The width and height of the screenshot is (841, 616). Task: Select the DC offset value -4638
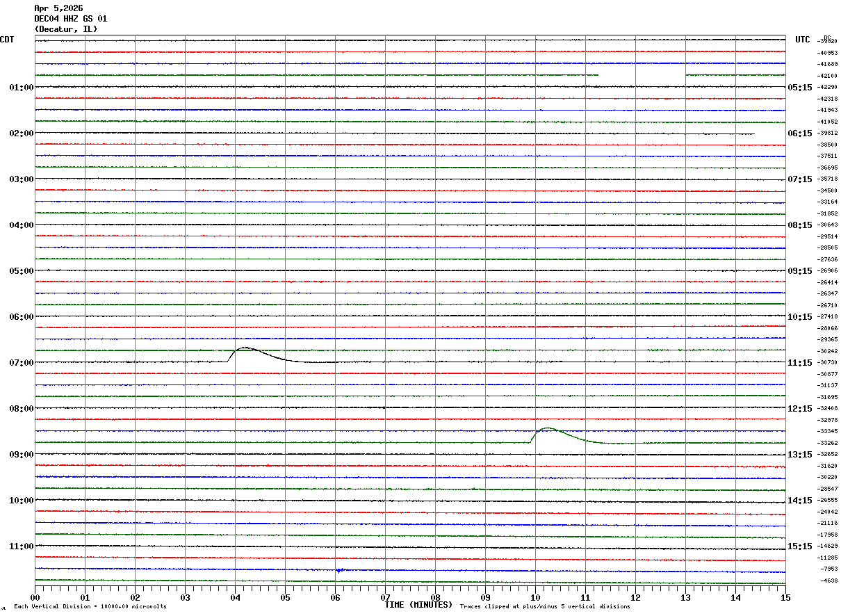[829, 581]
